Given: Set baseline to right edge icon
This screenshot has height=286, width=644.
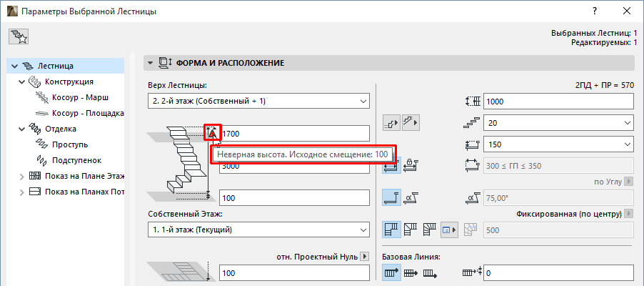Looking at the screenshot, I should point(430,273).
